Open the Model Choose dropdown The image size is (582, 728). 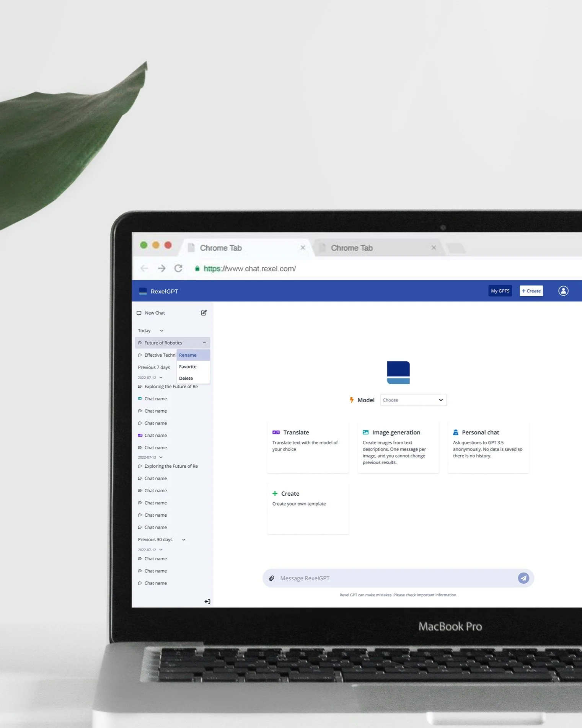pos(413,400)
